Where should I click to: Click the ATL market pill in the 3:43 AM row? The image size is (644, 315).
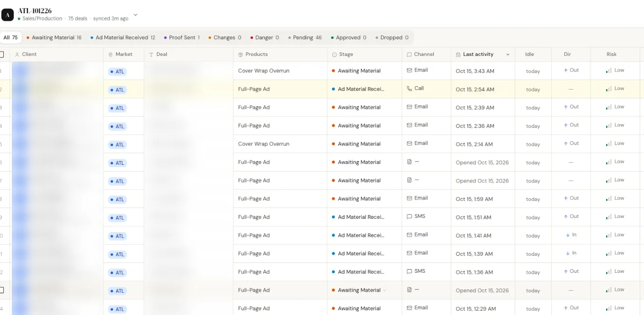[x=117, y=72]
